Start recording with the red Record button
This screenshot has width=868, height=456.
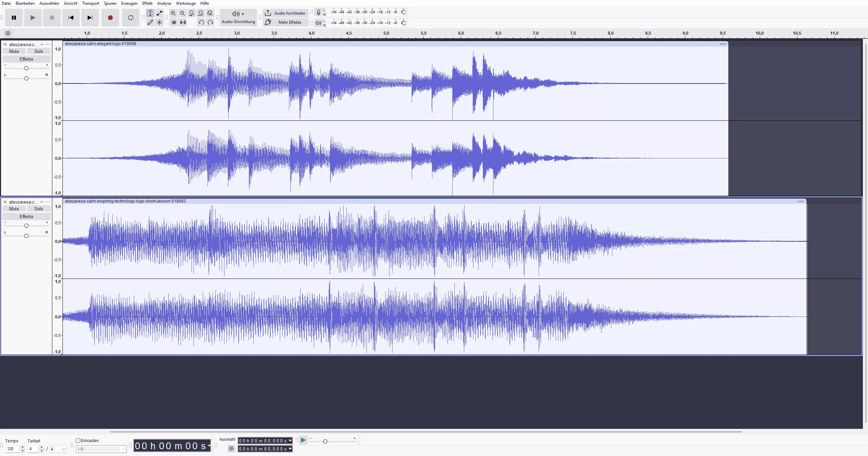coord(110,18)
